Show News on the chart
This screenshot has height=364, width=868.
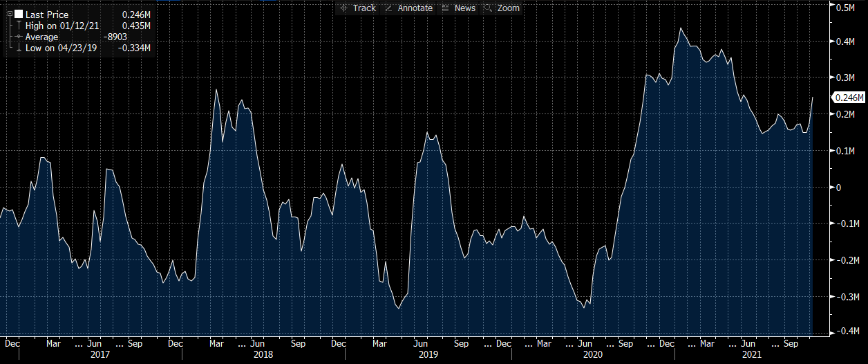point(459,8)
